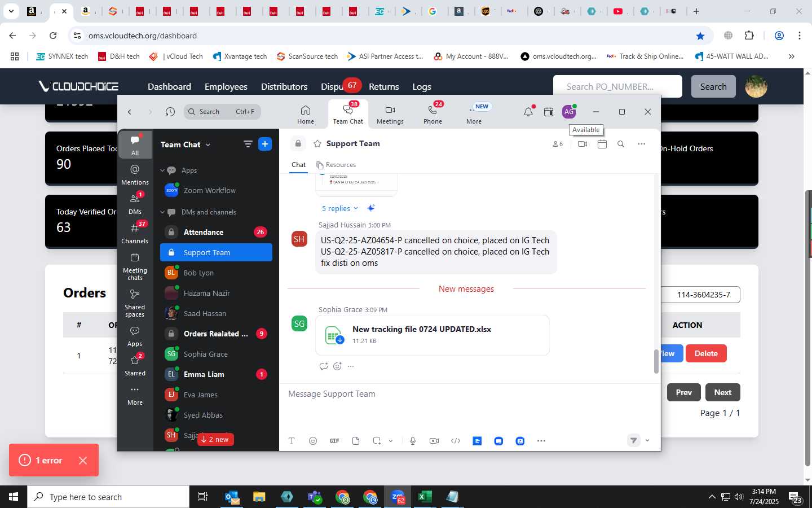Click the more options ellipsis in composer toolbar
This screenshot has height=508, width=812.
(541, 441)
